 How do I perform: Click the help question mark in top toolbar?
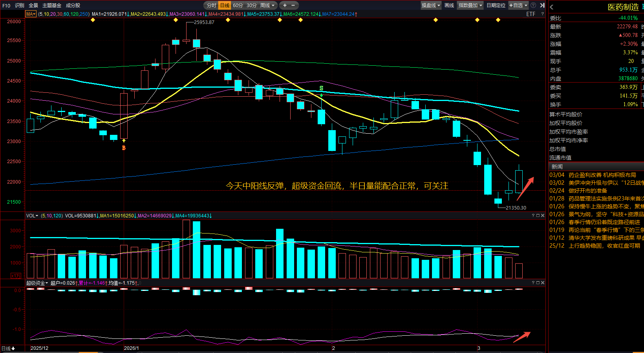[x=533, y=5]
